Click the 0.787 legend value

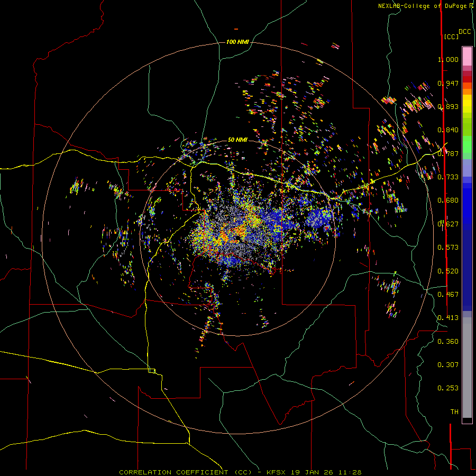point(448,153)
